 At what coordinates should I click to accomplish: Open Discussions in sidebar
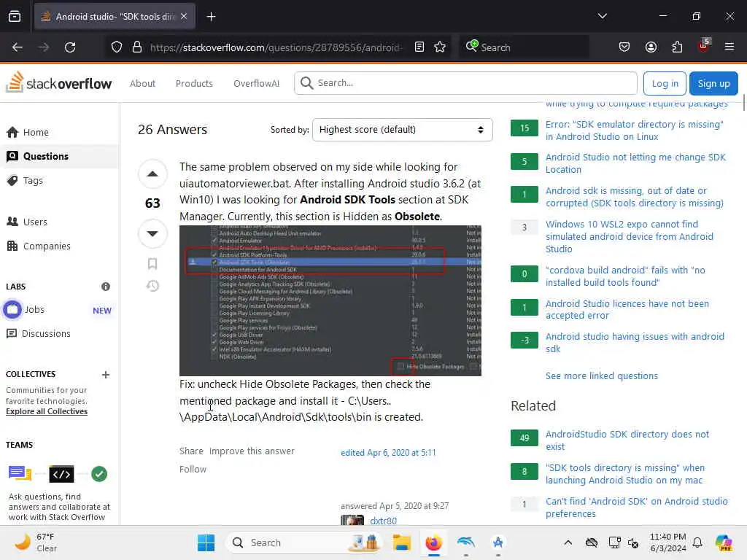point(39,333)
